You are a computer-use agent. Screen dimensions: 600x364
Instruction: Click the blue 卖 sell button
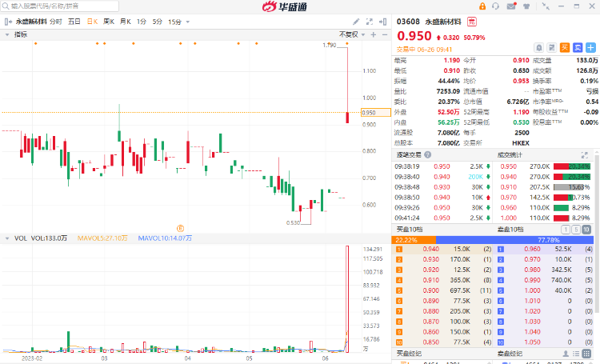point(578,48)
